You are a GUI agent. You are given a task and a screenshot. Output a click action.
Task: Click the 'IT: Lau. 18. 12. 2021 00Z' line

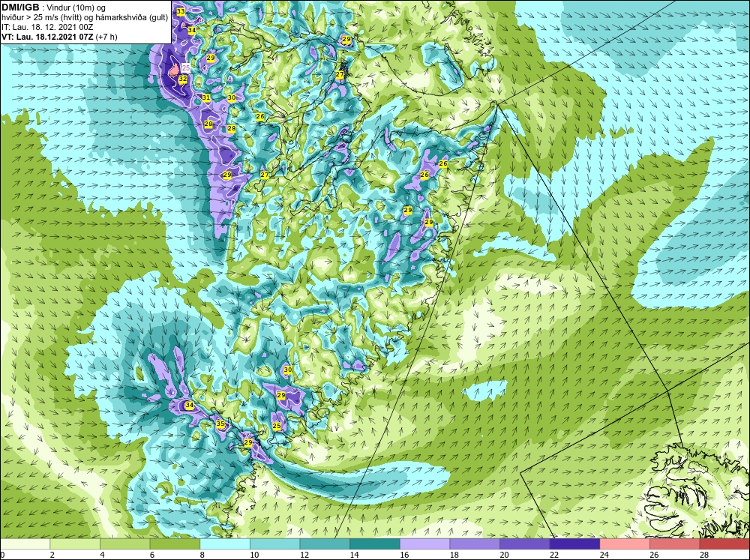(47, 27)
